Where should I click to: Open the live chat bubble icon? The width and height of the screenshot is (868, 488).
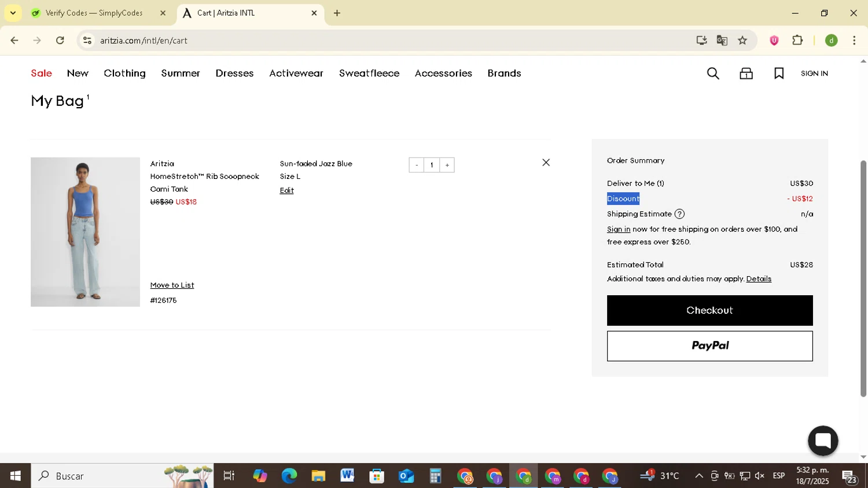(x=823, y=441)
